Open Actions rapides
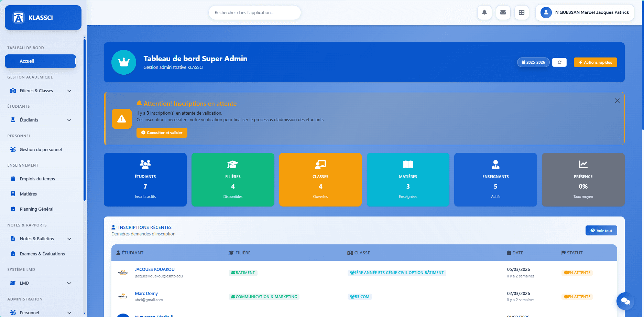The image size is (644, 317). [x=595, y=62]
